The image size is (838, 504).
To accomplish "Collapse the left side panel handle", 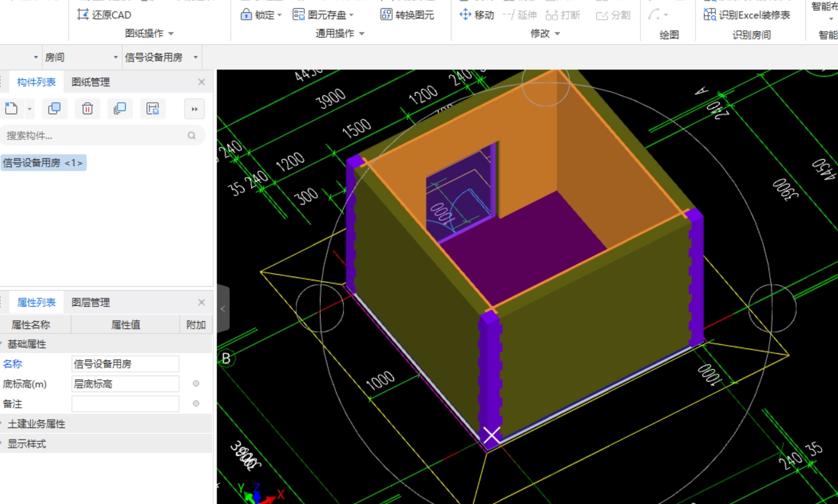I will click(223, 309).
